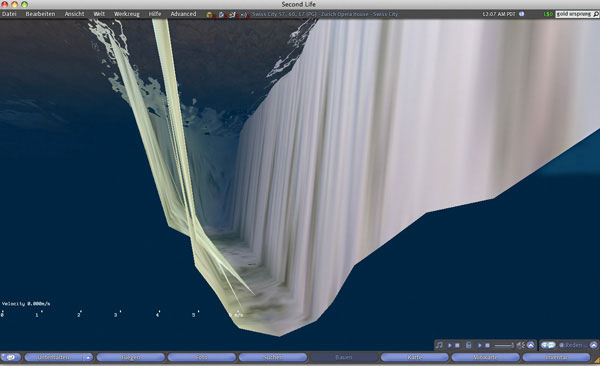This screenshot has width=600, height=366.
Task: Click the Fliegen button
Action: (130, 357)
